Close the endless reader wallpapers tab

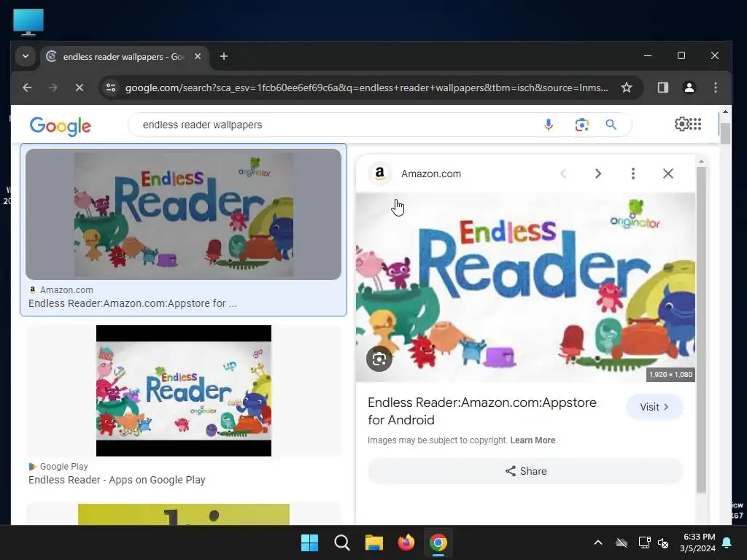198,56
